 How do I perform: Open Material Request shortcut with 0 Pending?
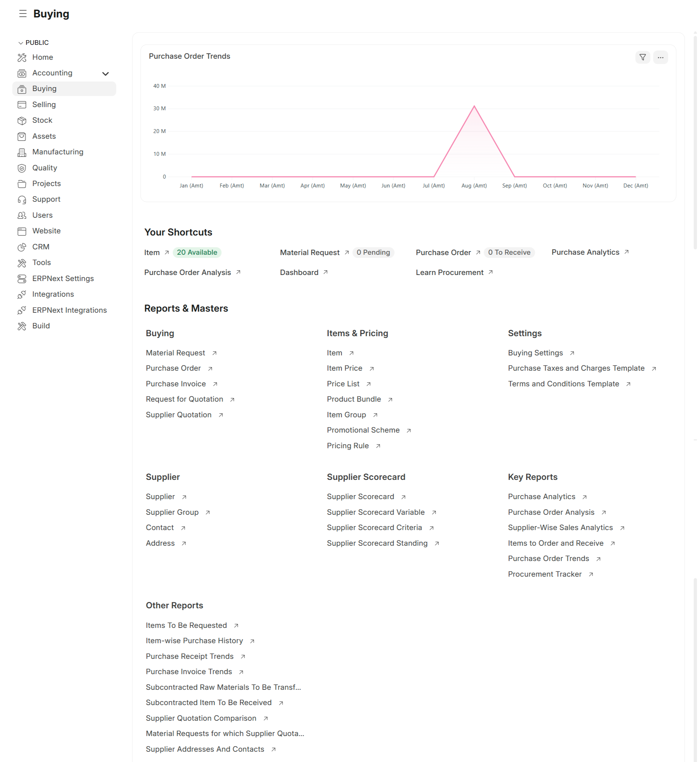[x=310, y=253]
